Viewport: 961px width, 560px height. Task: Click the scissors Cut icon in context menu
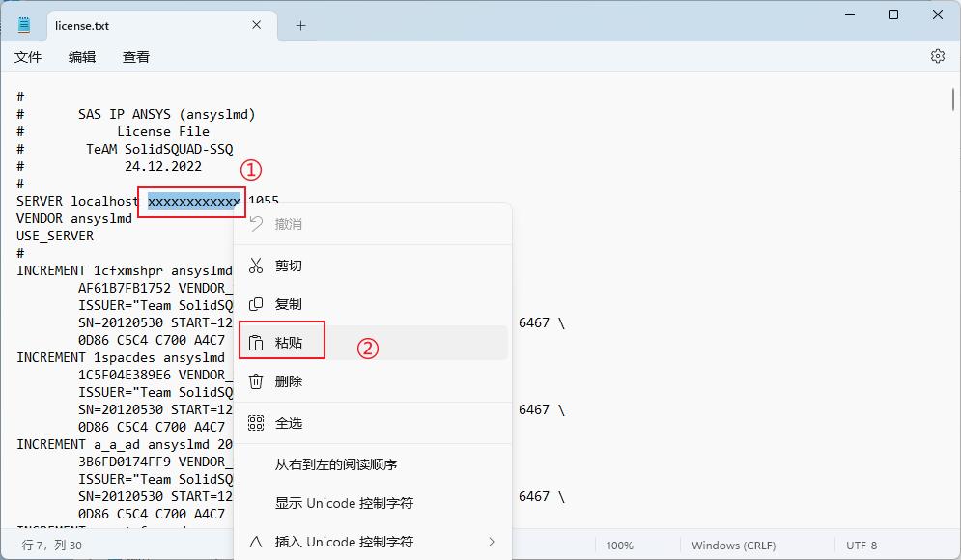pos(256,266)
